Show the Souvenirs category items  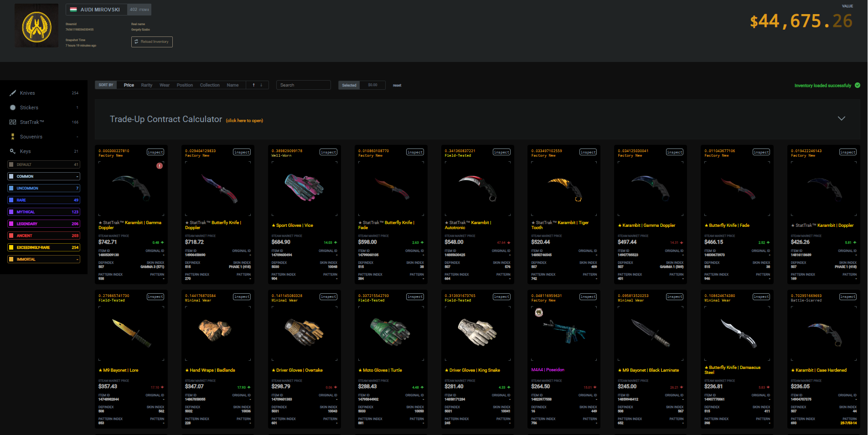coord(31,137)
